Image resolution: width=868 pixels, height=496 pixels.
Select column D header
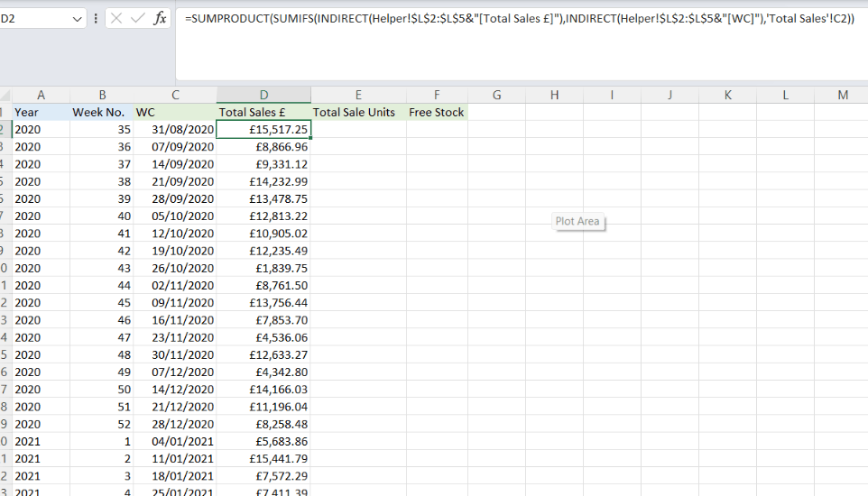coord(263,95)
